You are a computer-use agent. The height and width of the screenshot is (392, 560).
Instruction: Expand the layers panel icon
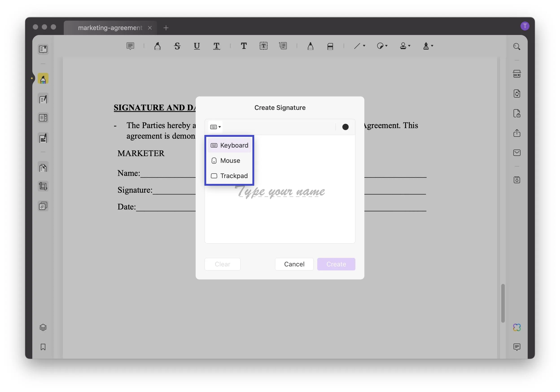43,327
